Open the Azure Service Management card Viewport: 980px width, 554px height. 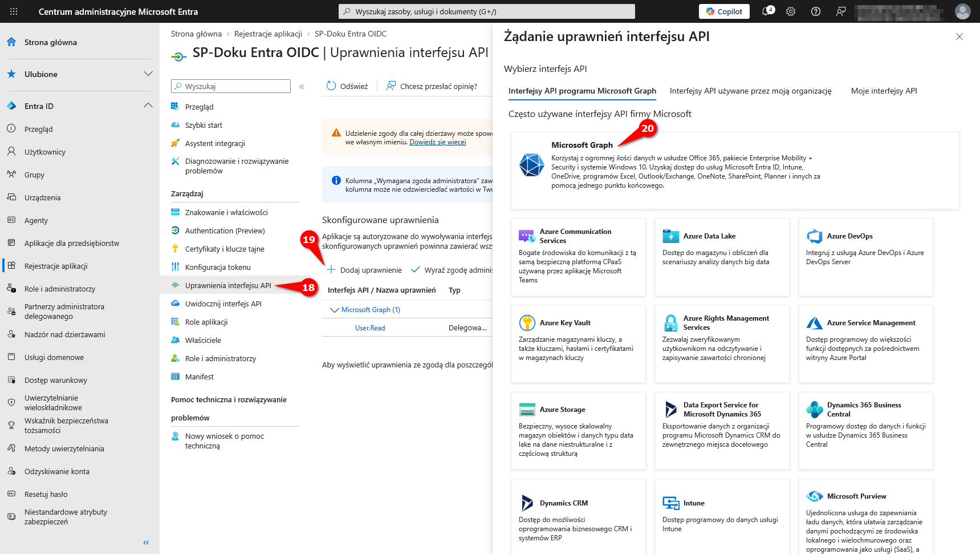(x=865, y=344)
